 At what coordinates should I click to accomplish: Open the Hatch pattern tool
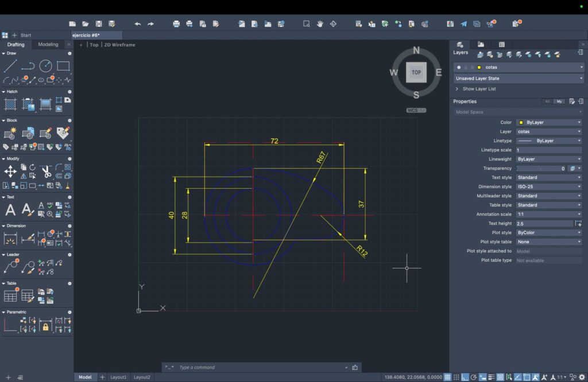pos(10,104)
